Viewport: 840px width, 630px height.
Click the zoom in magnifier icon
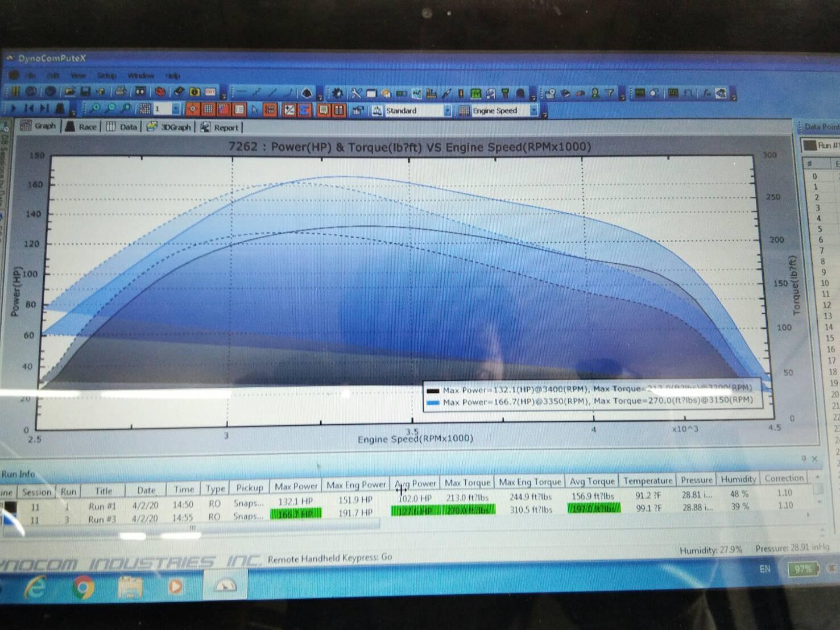(x=95, y=108)
